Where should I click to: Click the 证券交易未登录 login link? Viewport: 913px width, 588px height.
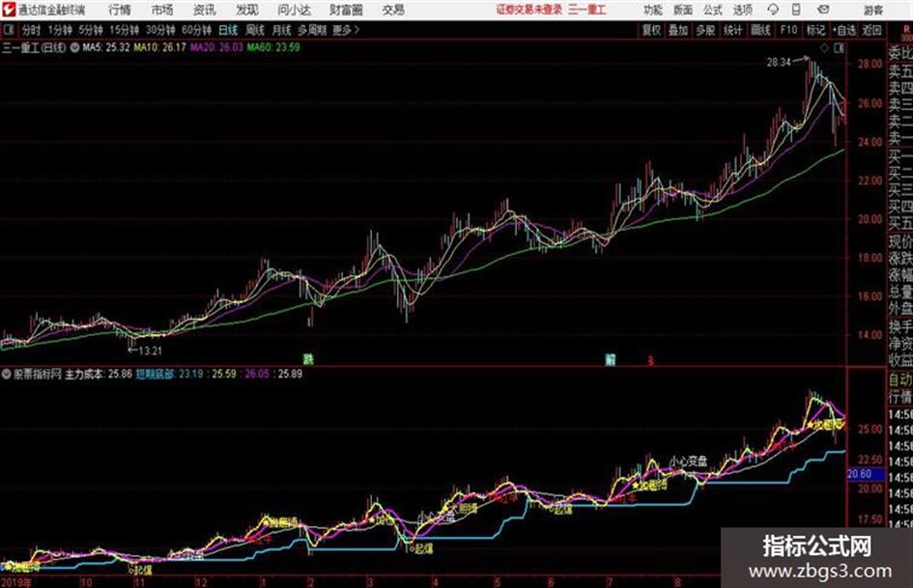point(529,10)
